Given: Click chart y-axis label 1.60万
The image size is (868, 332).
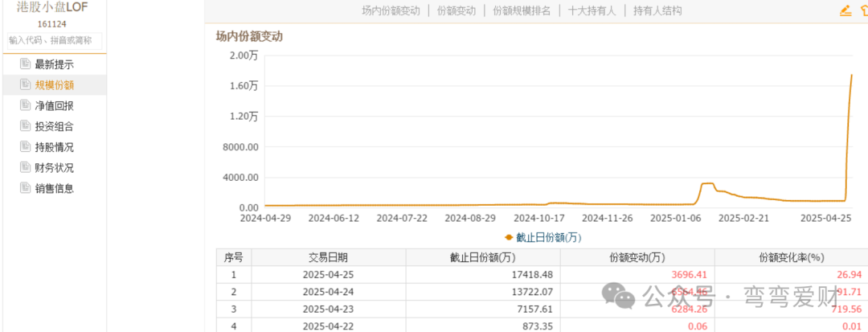Looking at the screenshot, I should (x=244, y=85).
